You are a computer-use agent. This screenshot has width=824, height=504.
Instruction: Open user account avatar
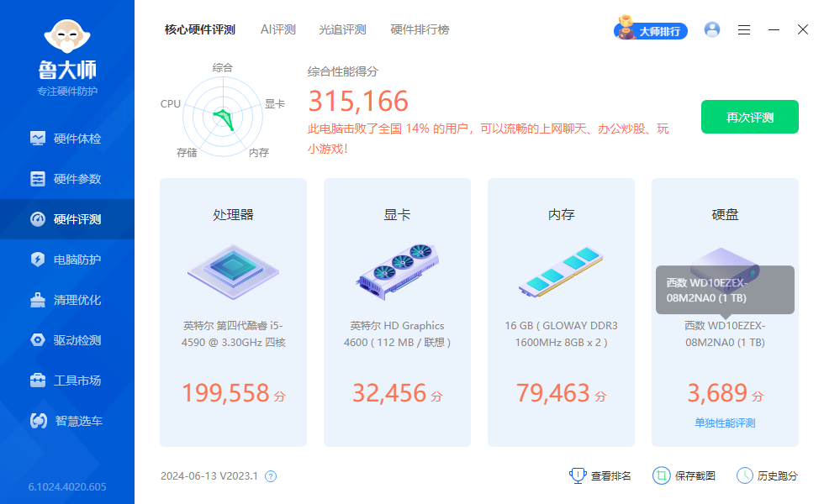tap(712, 29)
